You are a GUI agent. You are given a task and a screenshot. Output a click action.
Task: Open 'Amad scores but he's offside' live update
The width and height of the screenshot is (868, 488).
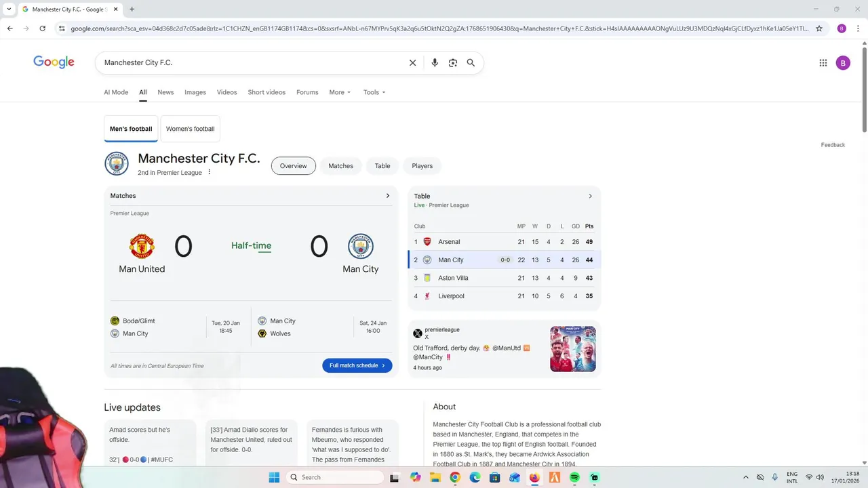[150, 443]
